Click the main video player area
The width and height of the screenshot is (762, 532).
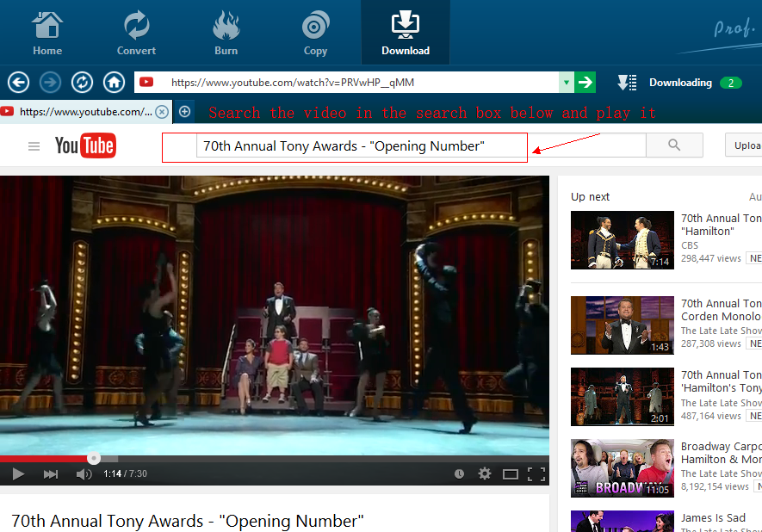[275, 315]
